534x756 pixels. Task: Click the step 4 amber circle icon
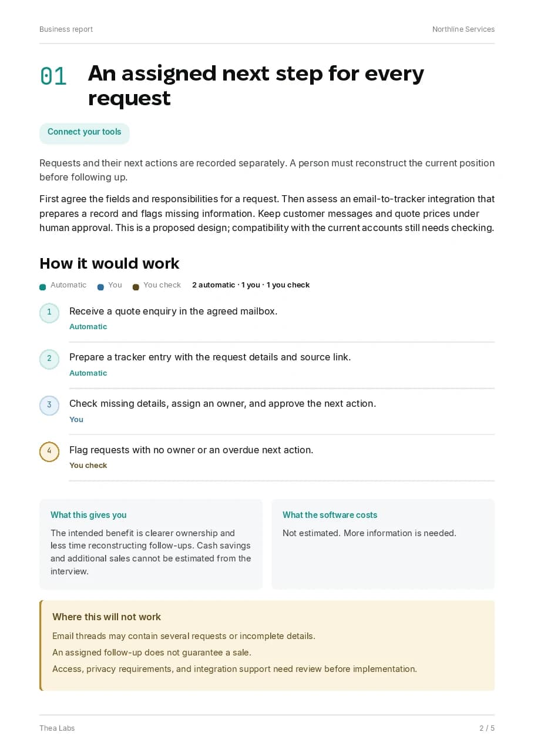pos(49,451)
